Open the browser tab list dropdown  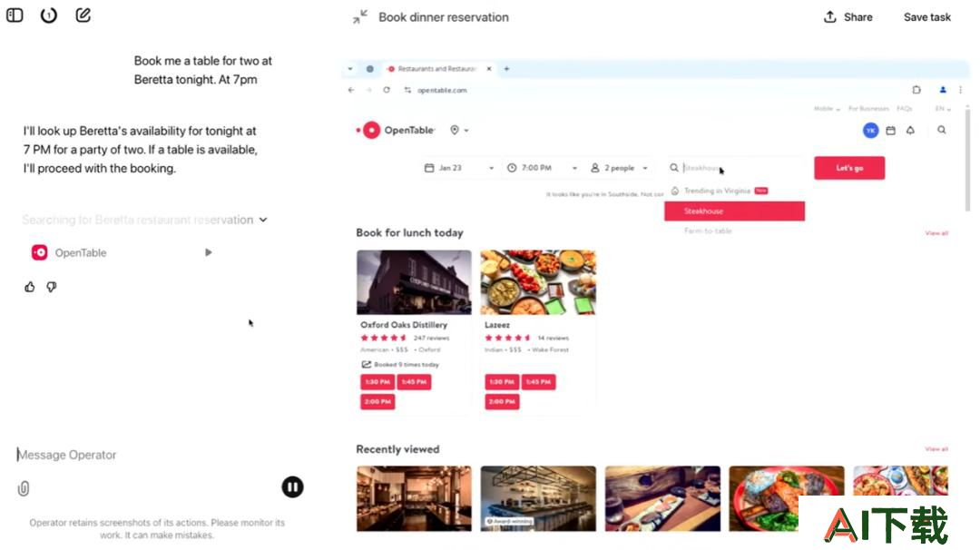click(x=350, y=69)
